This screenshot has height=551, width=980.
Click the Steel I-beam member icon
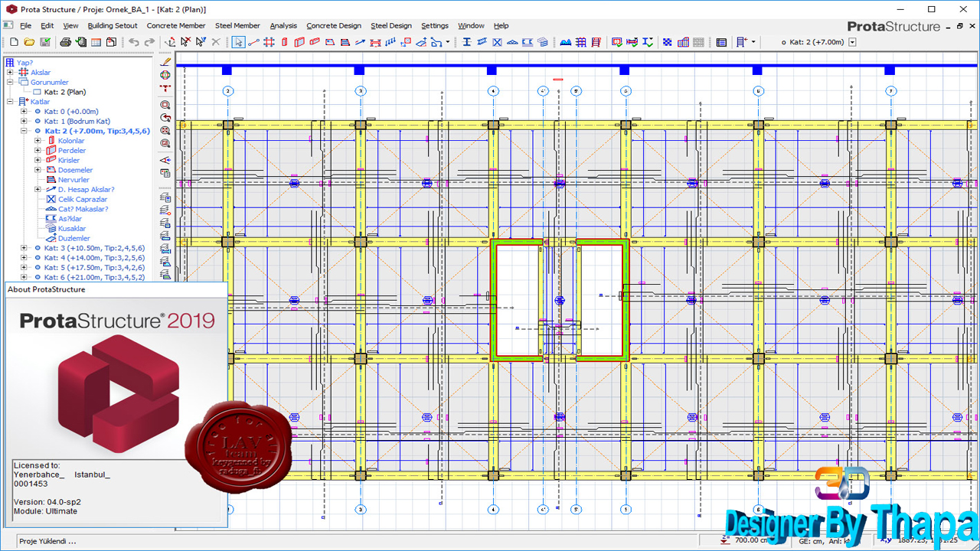(x=467, y=42)
